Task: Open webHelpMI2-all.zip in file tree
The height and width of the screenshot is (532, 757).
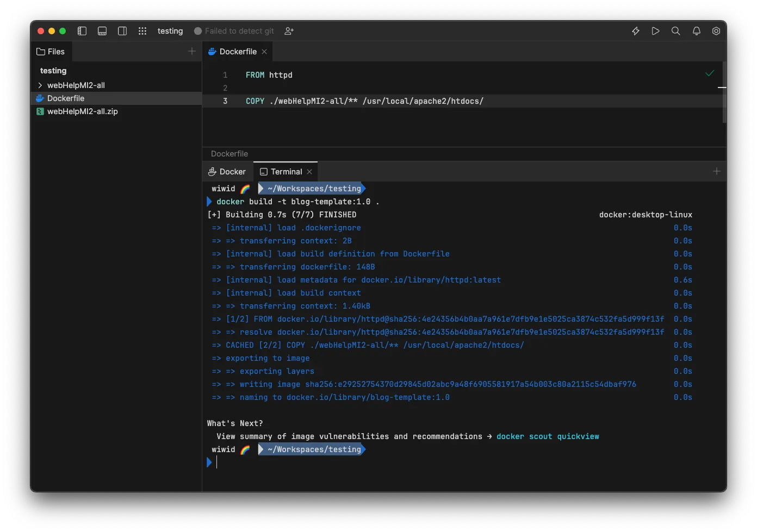Action: 82,111
